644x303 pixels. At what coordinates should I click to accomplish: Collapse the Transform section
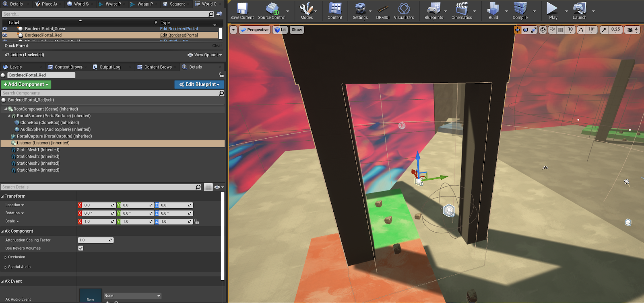pos(2,197)
